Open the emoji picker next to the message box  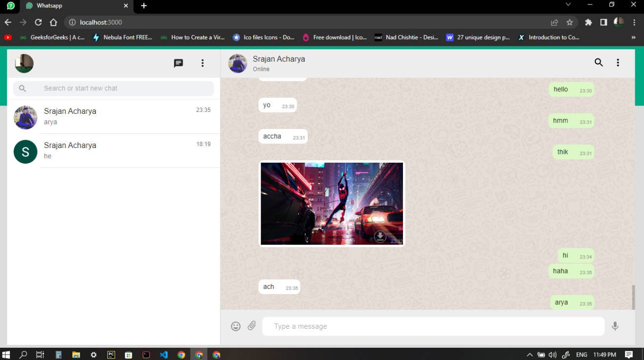click(x=236, y=326)
